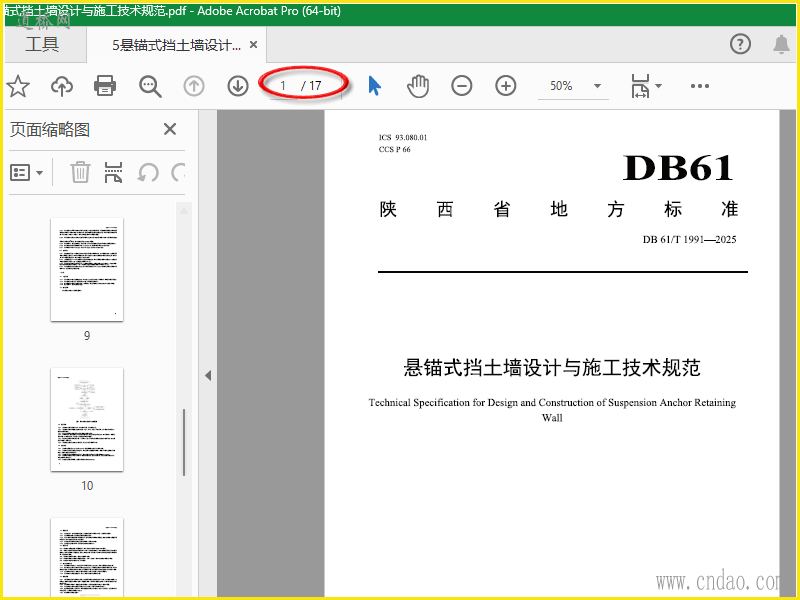This screenshot has height=600, width=800.
Task: Open the notifications bell
Action: tap(781, 44)
